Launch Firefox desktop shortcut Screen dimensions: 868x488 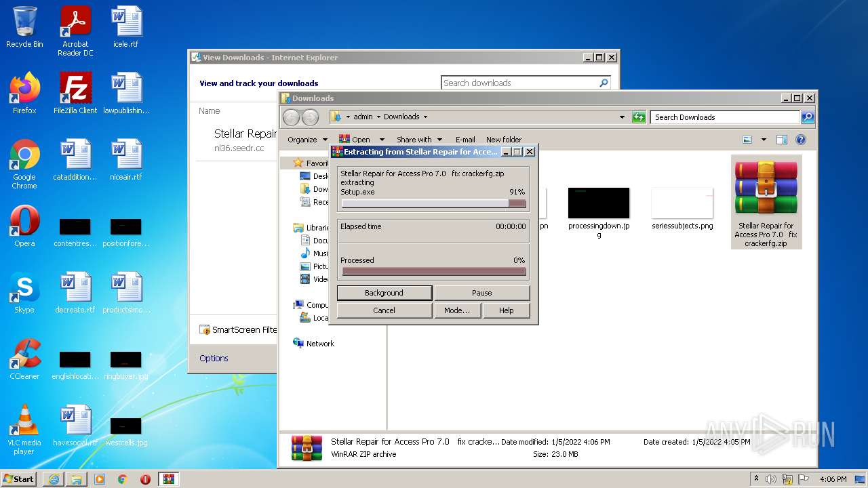[24, 94]
